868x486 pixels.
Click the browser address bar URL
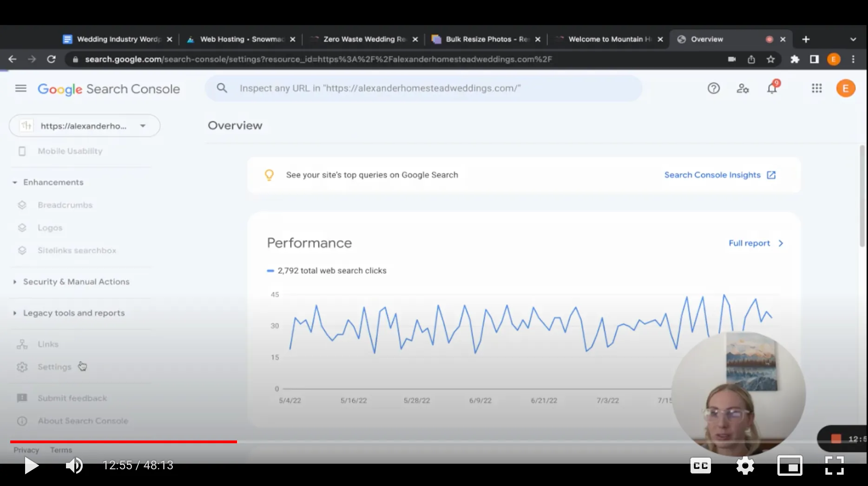318,59
